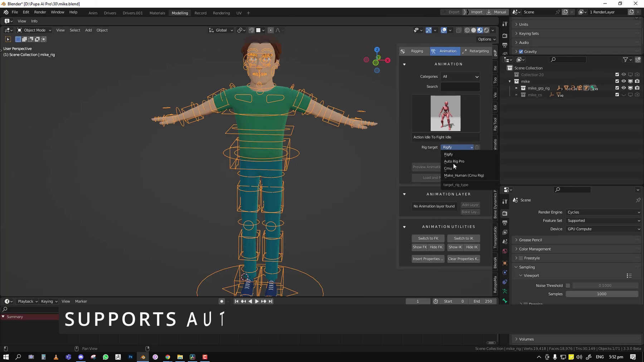644x362 pixels.
Task: Open Photoshop from the Windows taskbar
Action: point(131,357)
